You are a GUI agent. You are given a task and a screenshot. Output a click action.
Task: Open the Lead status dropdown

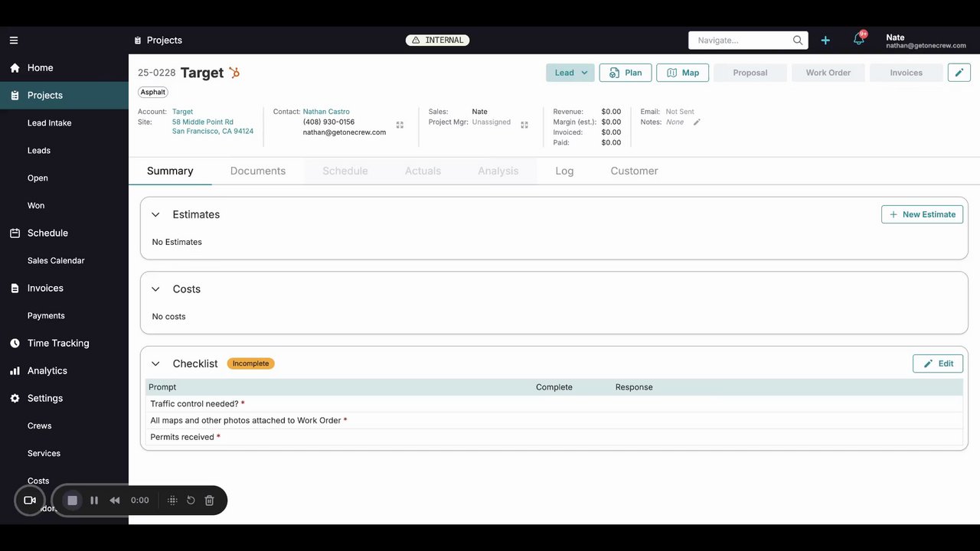pyautogui.click(x=570, y=73)
